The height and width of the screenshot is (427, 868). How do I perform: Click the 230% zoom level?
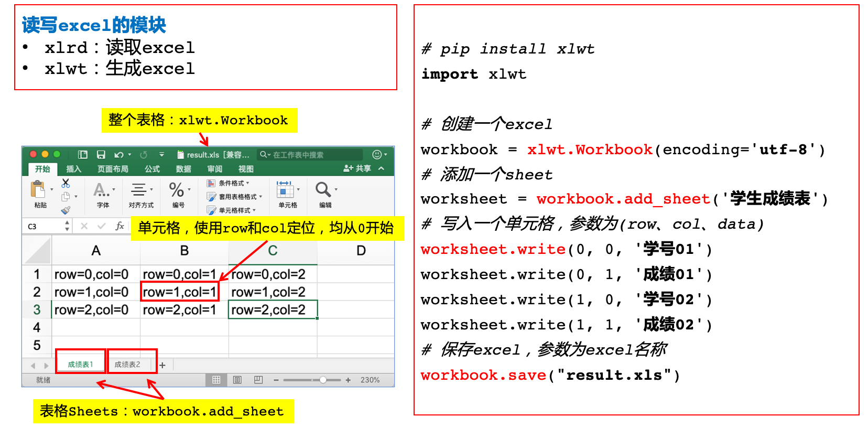(x=370, y=380)
